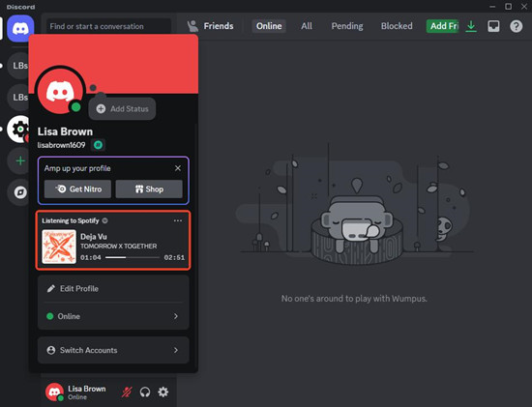This screenshot has width=532, height=407.
Task: Click the Spotify track progress bar
Action: (x=133, y=257)
